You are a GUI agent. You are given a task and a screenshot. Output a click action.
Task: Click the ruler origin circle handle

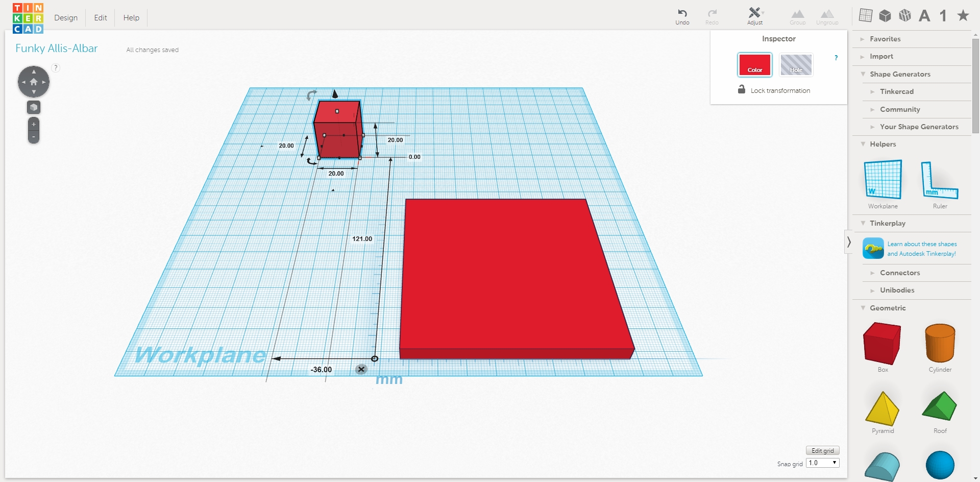tap(375, 359)
